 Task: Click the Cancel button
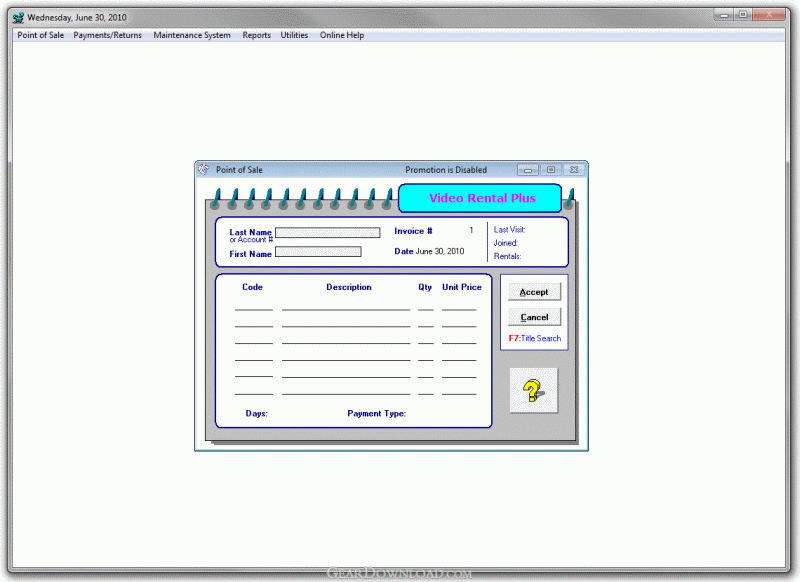534,317
